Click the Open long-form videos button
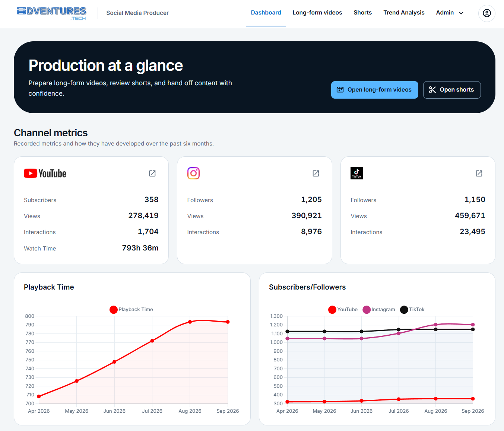The height and width of the screenshot is (431, 504). pos(375,90)
